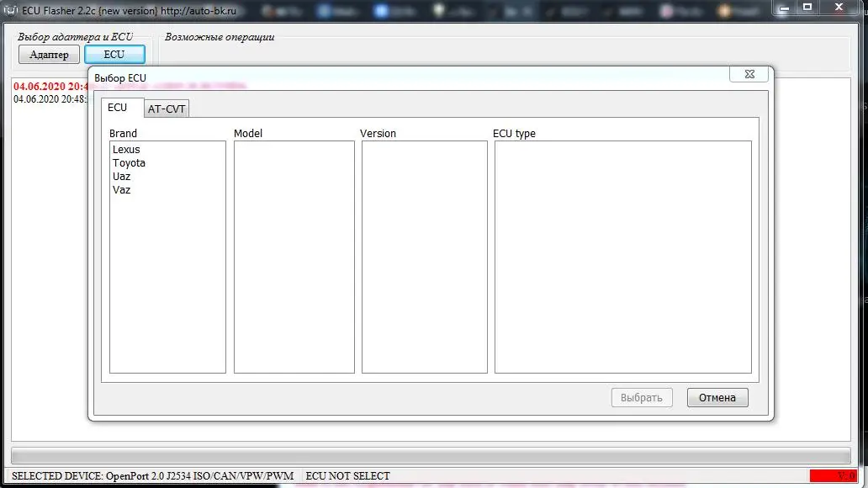Pick Vaz in the Brand list
The image size is (868, 488).
tap(122, 189)
